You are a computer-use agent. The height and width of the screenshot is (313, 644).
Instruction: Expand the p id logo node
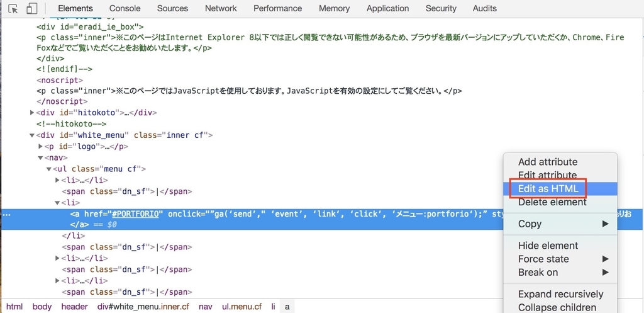[x=41, y=146]
